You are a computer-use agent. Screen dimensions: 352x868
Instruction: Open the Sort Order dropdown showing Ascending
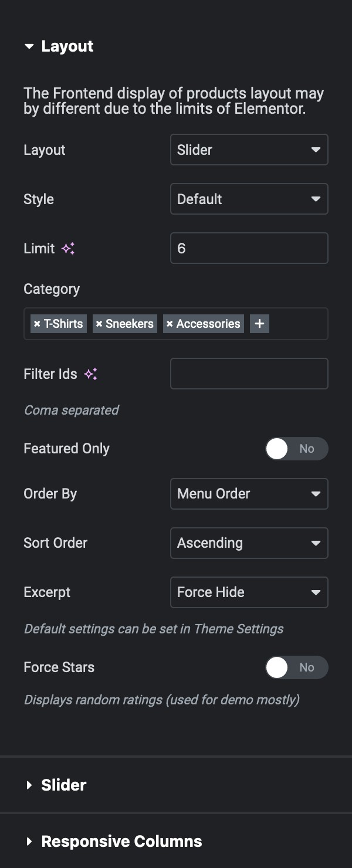tap(249, 542)
